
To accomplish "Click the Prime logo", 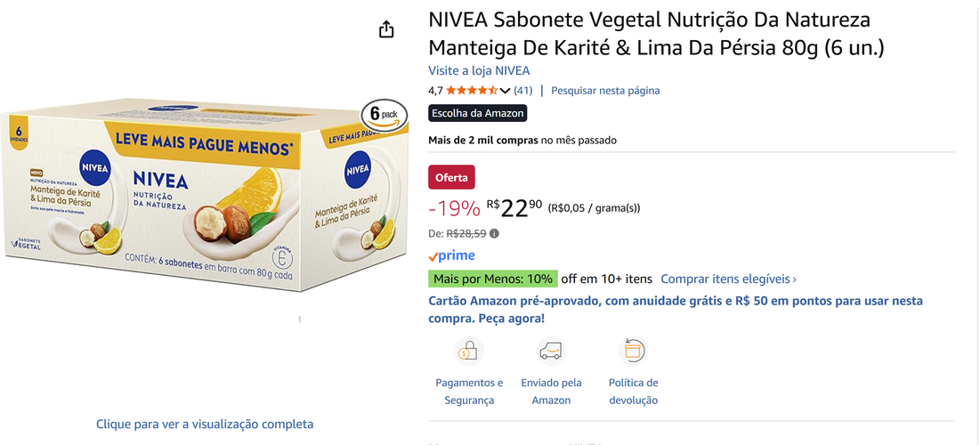I will [x=452, y=256].
